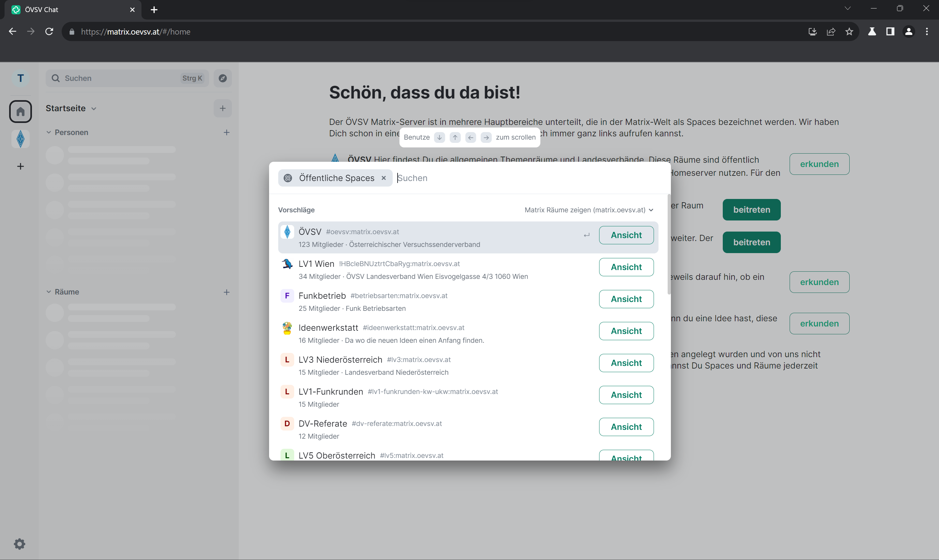Screen dimensions: 939x560
Task: Click the LV5 Oberösterreich L avatar
Action: (287, 455)
